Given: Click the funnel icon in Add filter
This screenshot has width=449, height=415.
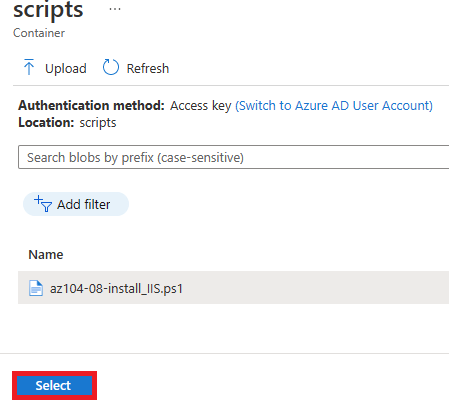Looking at the screenshot, I should point(43,204).
